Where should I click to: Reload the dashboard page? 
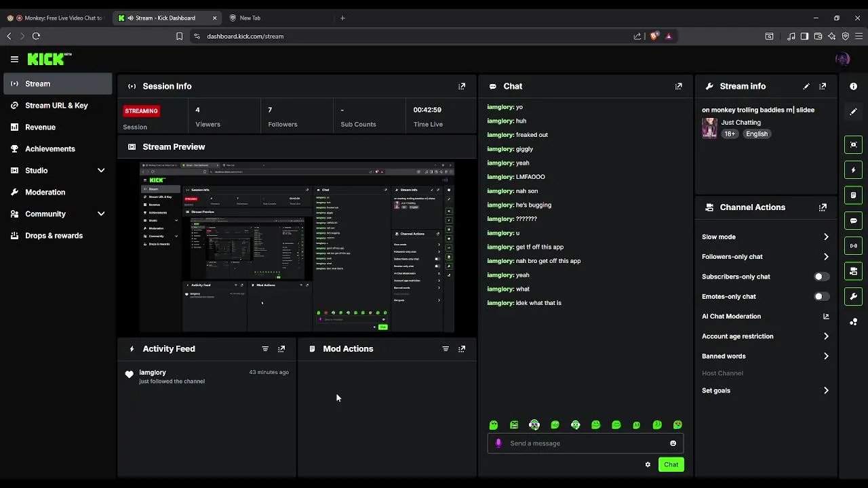coord(36,36)
